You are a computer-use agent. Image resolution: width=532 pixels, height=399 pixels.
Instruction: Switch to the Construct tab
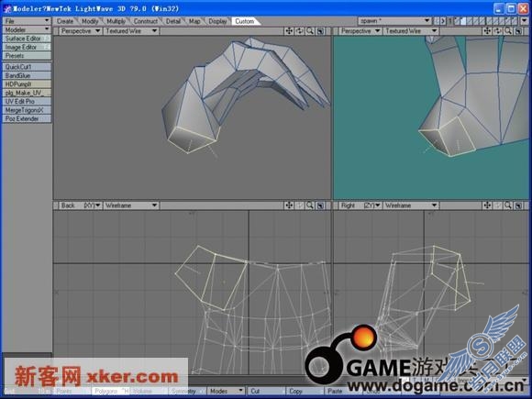pos(146,21)
